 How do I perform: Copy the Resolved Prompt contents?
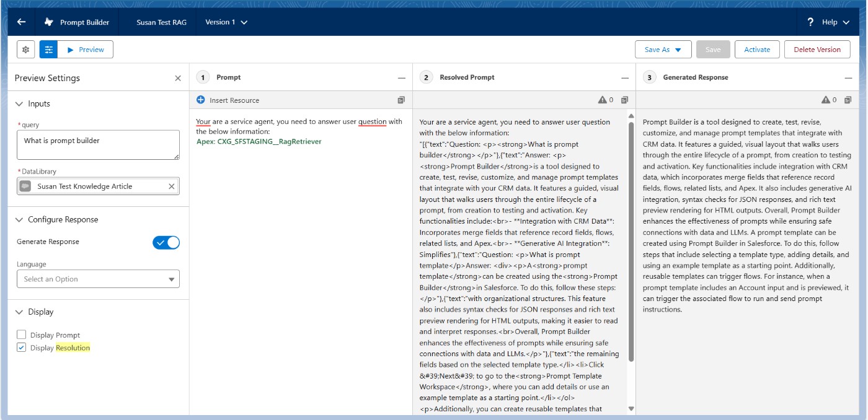click(x=624, y=100)
